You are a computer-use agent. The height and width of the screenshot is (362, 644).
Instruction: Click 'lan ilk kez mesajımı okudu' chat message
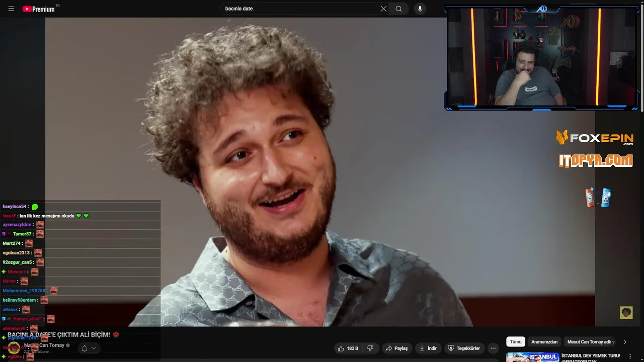click(46, 216)
